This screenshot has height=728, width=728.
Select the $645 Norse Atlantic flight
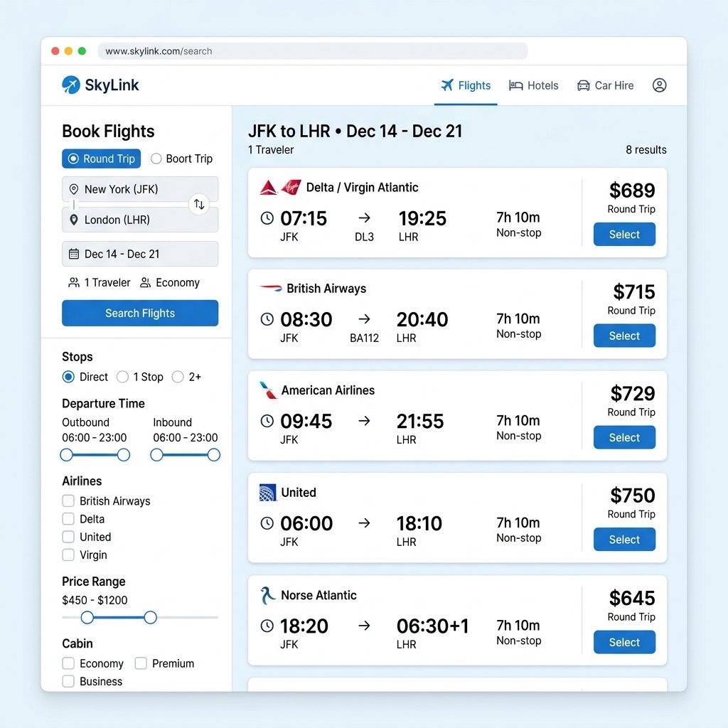(624, 642)
